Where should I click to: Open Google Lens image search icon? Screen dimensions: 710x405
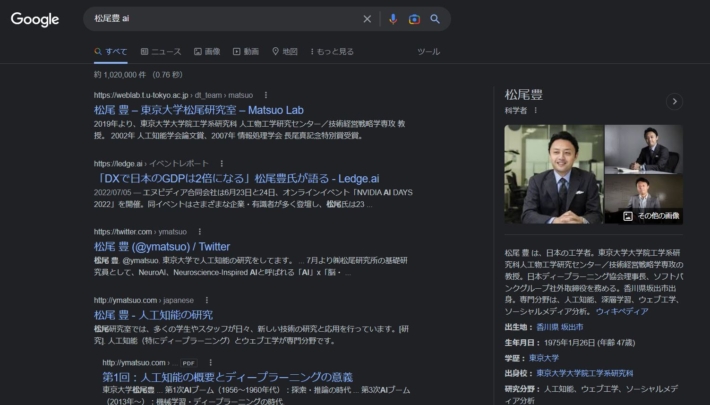coord(414,19)
